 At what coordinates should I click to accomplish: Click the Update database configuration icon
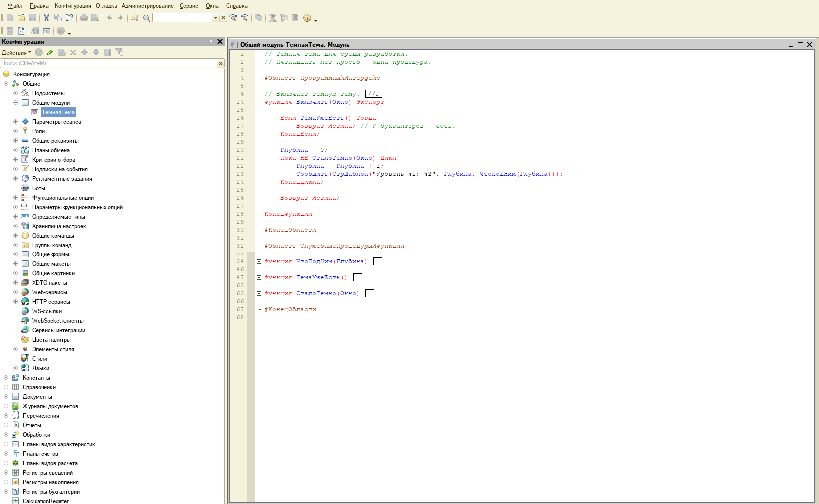35,31
